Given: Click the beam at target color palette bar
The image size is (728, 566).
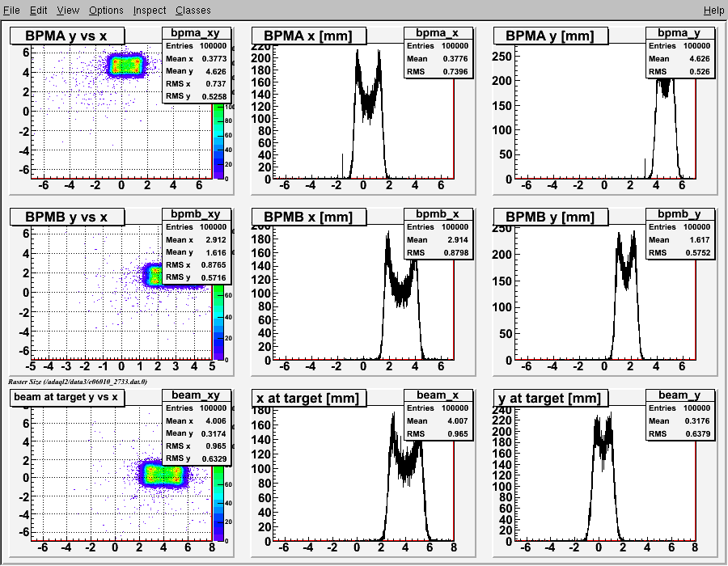Looking at the screenshot, I should pos(218,504).
